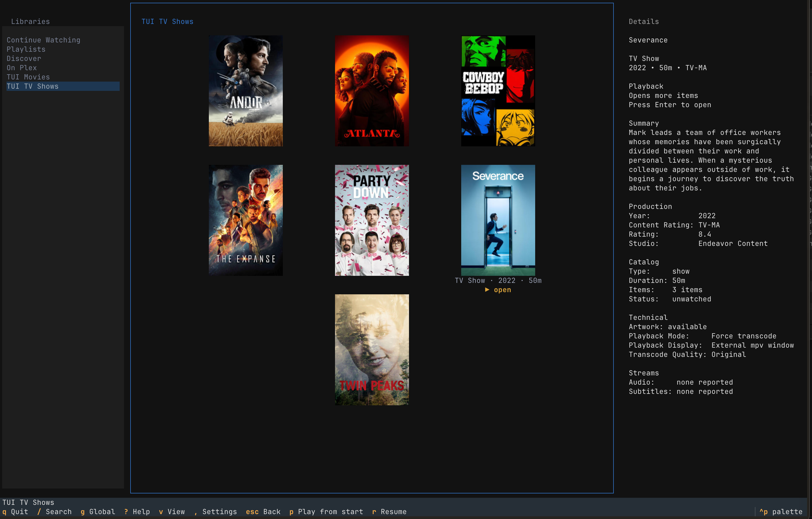Screen dimensions: 812x519
Task: Open the ^p palette
Action: tap(781, 512)
